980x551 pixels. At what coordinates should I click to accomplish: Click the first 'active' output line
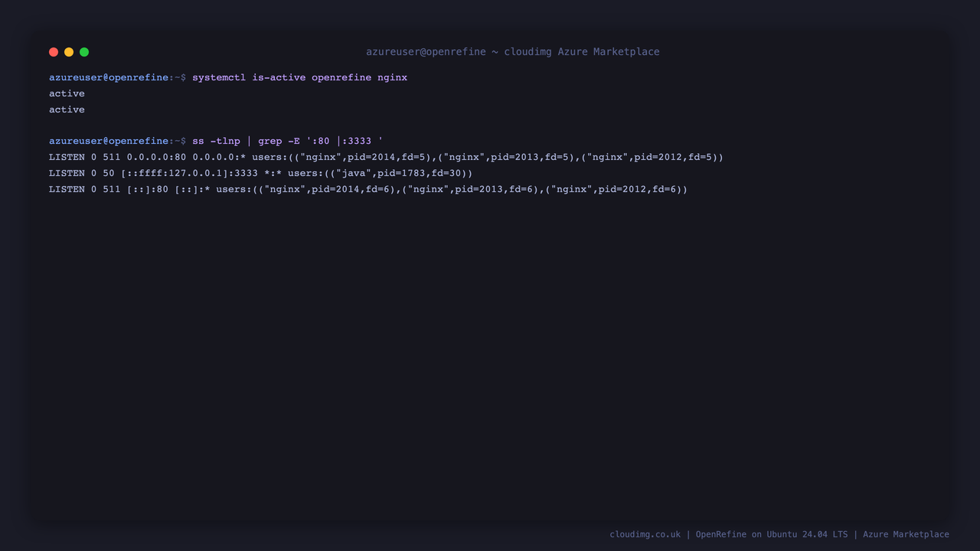pos(67,93)
